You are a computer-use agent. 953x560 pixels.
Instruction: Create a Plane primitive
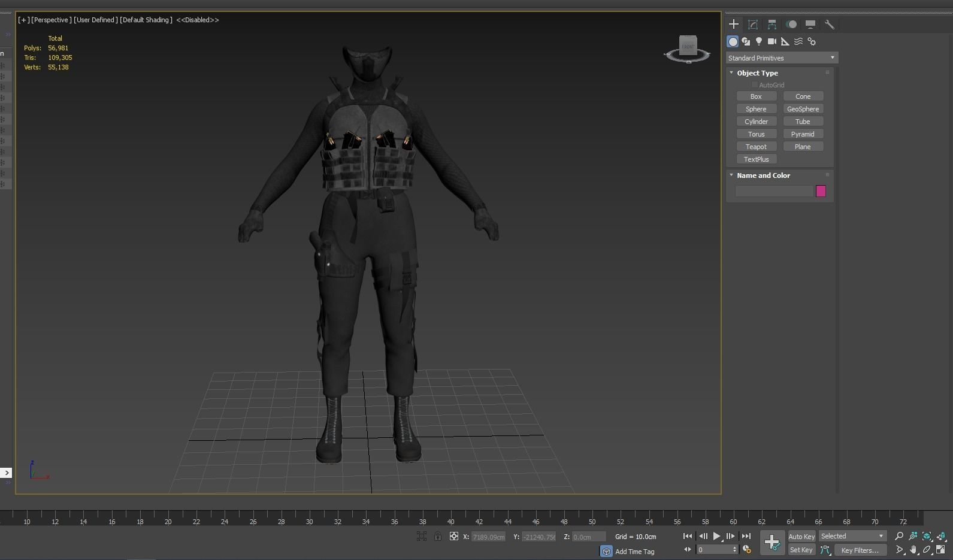(803, 147)
